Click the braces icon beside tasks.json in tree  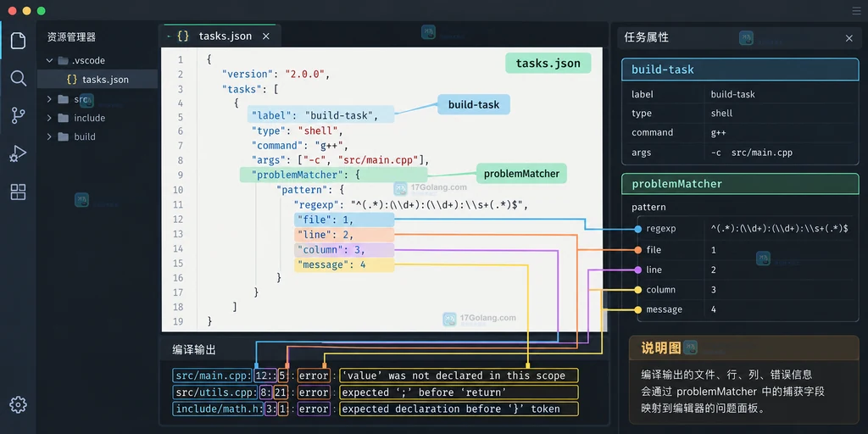(71, 79)
